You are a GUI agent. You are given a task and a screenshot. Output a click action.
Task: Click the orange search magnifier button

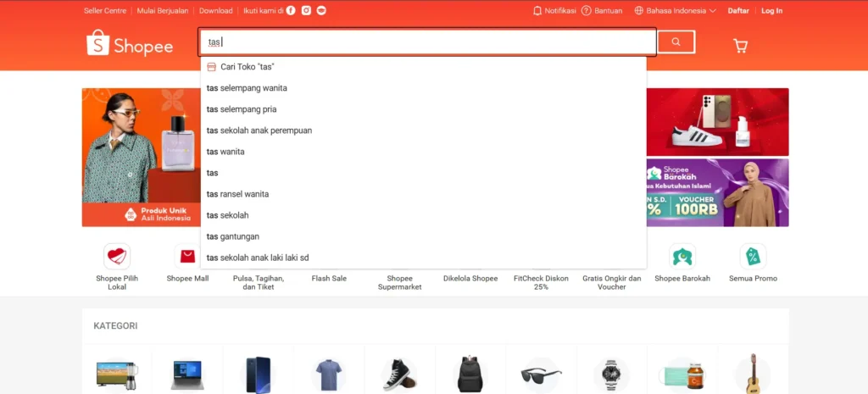click(676, 42)
